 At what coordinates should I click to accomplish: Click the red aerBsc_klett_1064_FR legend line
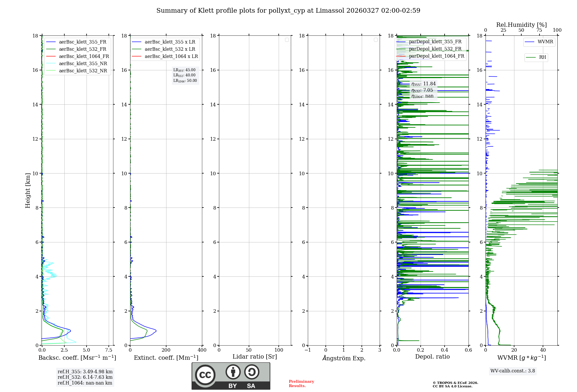click(51, 56)
